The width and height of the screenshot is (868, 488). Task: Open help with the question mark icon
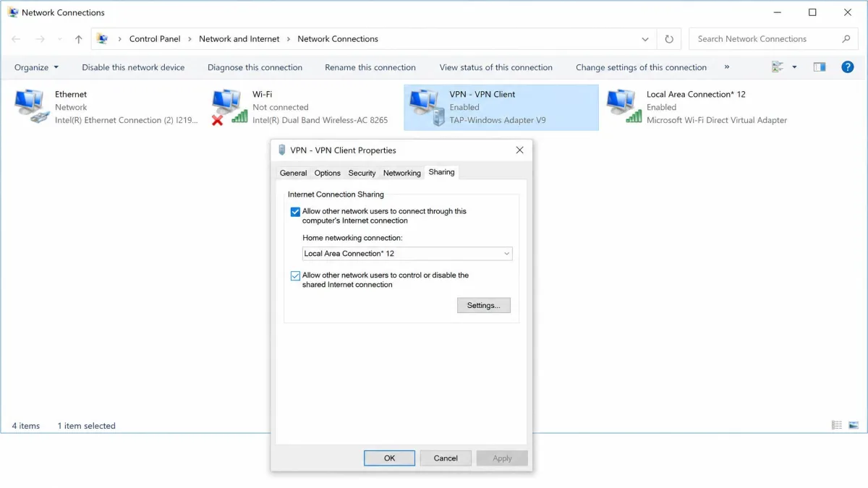848,67
